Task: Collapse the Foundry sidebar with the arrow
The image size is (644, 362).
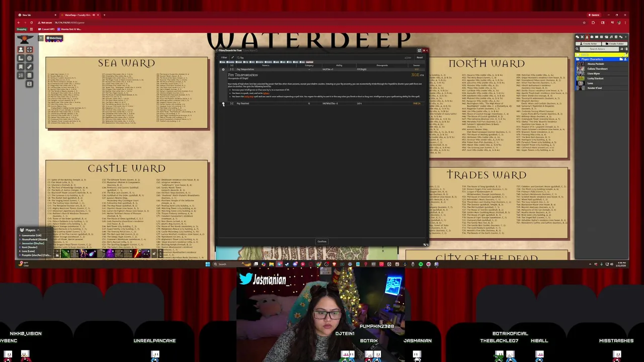Action: coord(626,37)
